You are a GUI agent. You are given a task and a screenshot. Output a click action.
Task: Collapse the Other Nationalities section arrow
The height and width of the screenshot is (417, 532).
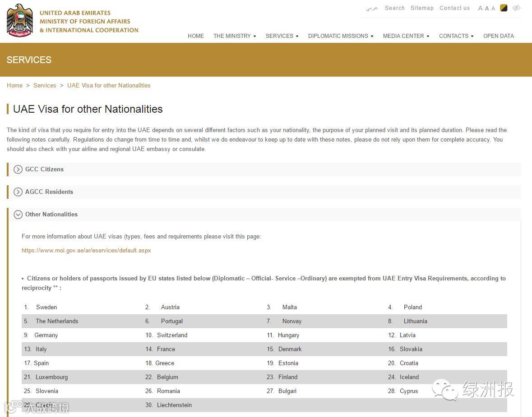pyautogui.click(x=18, y=215)
